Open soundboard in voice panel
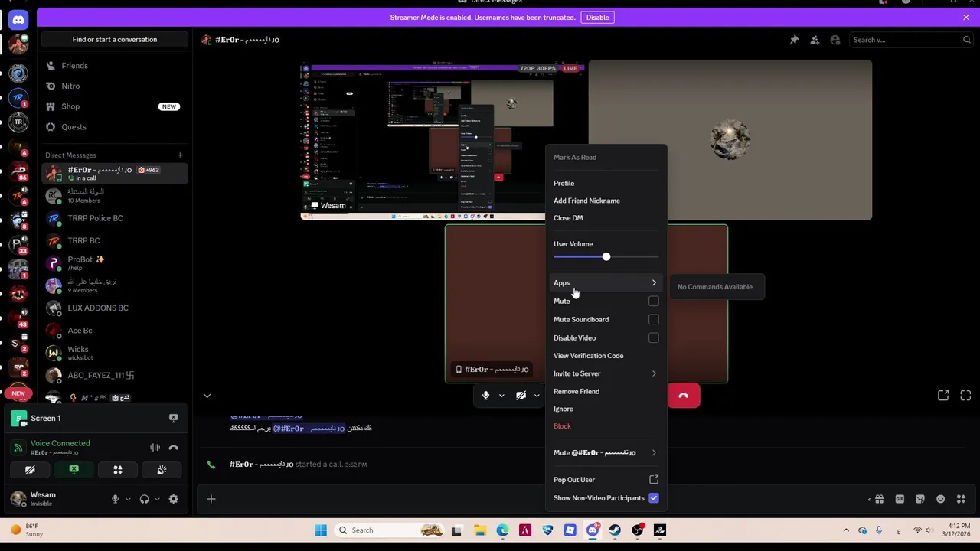Screen dimensions: 980x551 coord(162,470)
